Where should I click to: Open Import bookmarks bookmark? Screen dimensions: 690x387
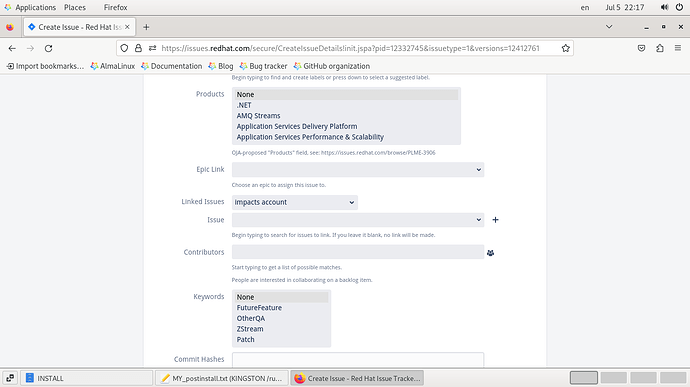click(x=45, y=66)
